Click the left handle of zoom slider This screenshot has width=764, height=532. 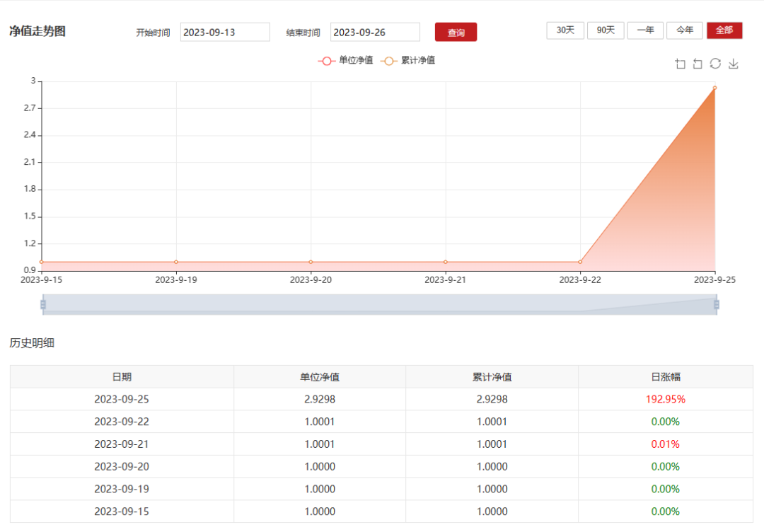43,304
